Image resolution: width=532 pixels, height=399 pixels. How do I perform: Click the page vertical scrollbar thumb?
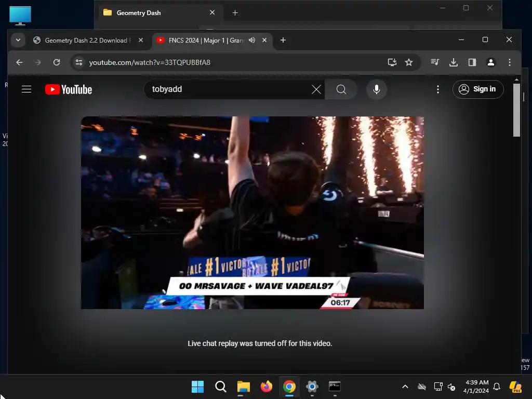(x=516, y=110)
